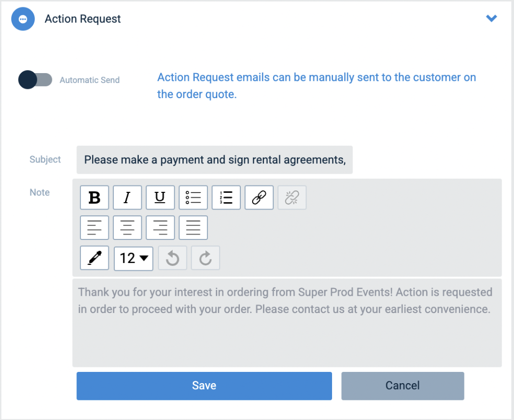Cancel editing the Action Request
This screenshot has width=514, height=420.
403,386
